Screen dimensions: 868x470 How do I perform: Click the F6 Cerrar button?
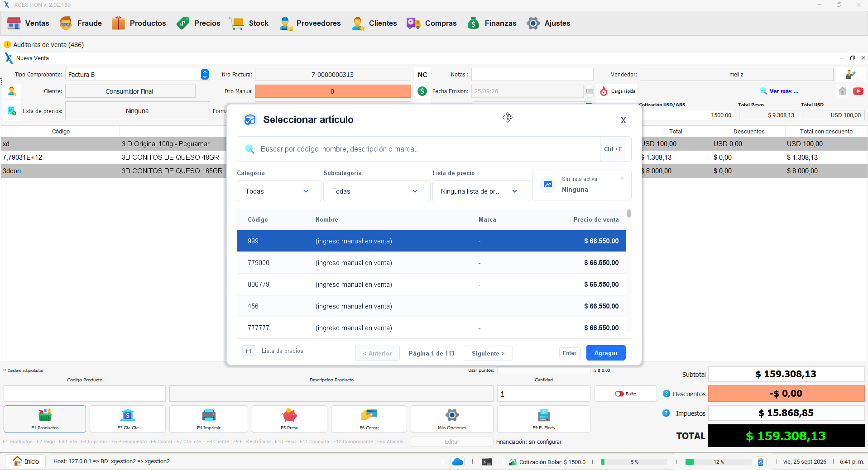click(369, 419)
